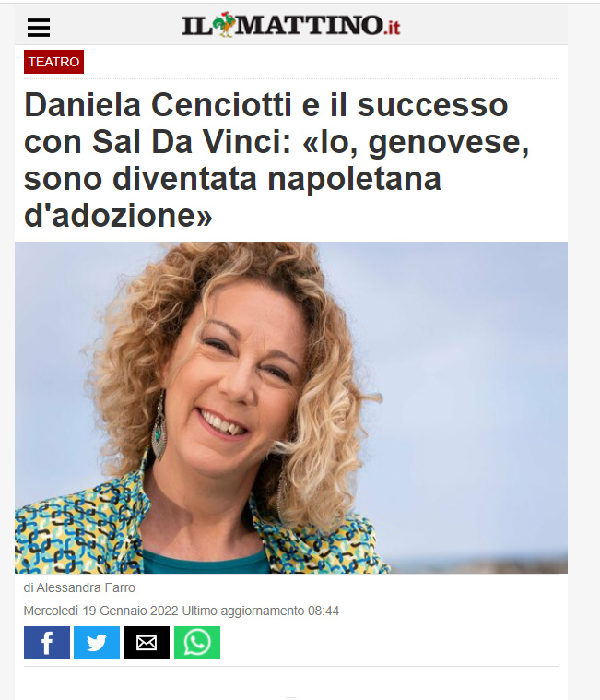Screen dimensions: 600x700
Task: Click "d'adozione»" at the headline end
Action: click(x=118, y=216)
